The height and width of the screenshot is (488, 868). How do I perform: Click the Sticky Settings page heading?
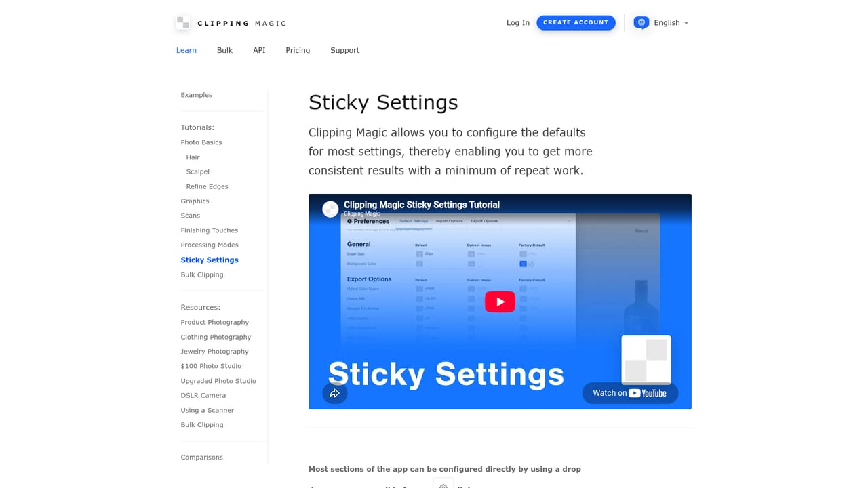pos(383,102)
